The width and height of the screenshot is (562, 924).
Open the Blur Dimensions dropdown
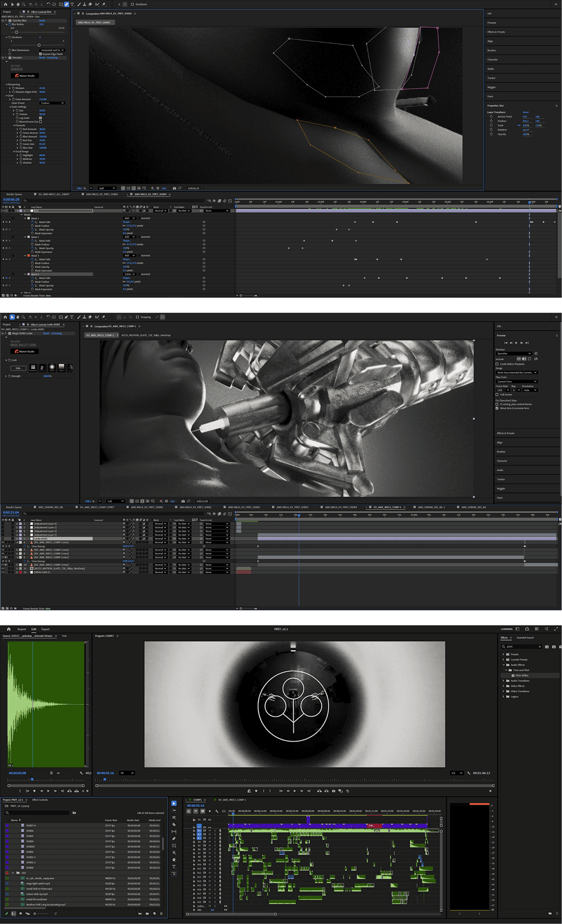click(x=52, y=50)
